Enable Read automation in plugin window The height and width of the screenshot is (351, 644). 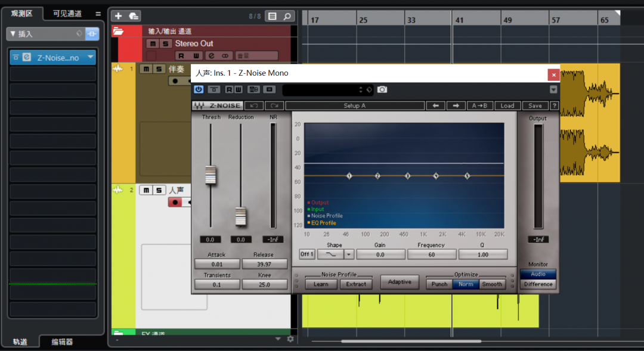tap(229, 89)
